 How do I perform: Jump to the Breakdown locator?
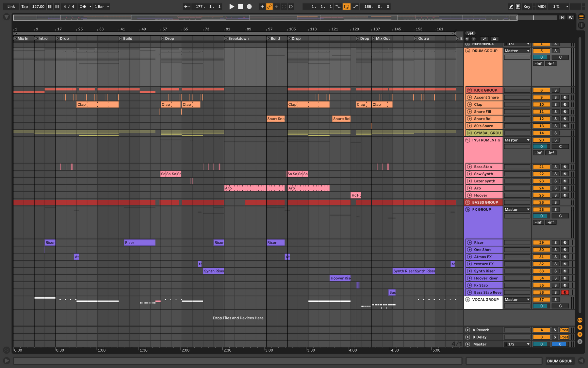coord(236,39)
